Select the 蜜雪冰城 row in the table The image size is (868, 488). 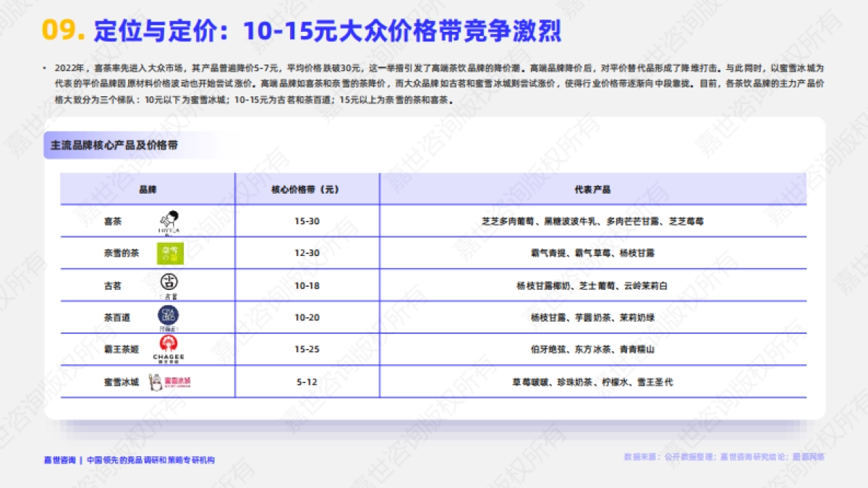click(434, 382)
